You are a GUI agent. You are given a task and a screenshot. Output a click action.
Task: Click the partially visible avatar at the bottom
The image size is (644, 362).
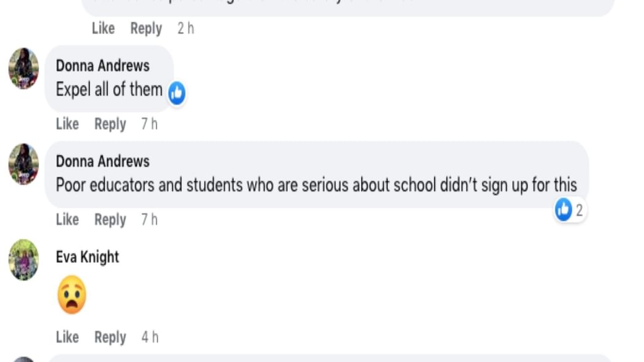click(x=23, y=359)
